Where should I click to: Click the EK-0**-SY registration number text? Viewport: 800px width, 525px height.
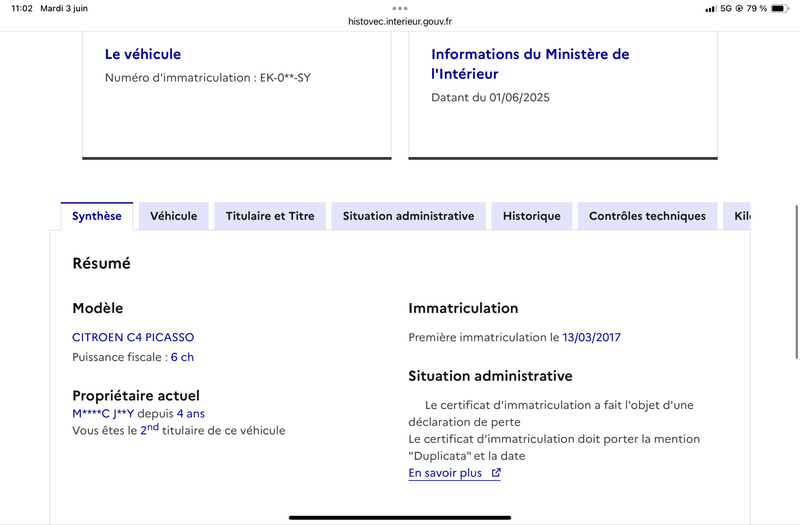point(285,78)
